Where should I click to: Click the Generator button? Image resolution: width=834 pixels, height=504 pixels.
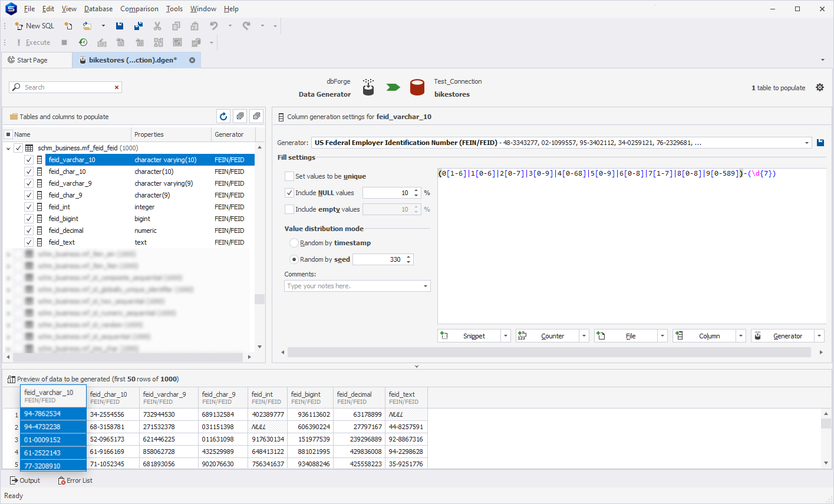tap(783, 335)
